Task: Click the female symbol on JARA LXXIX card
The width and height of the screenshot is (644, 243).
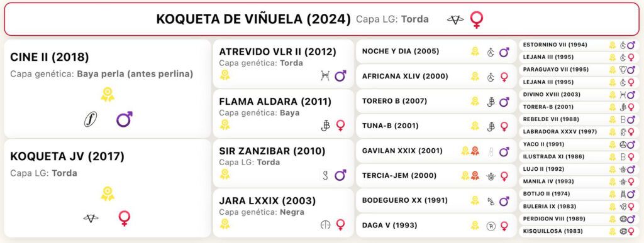Action: click(x=340, y=225)
